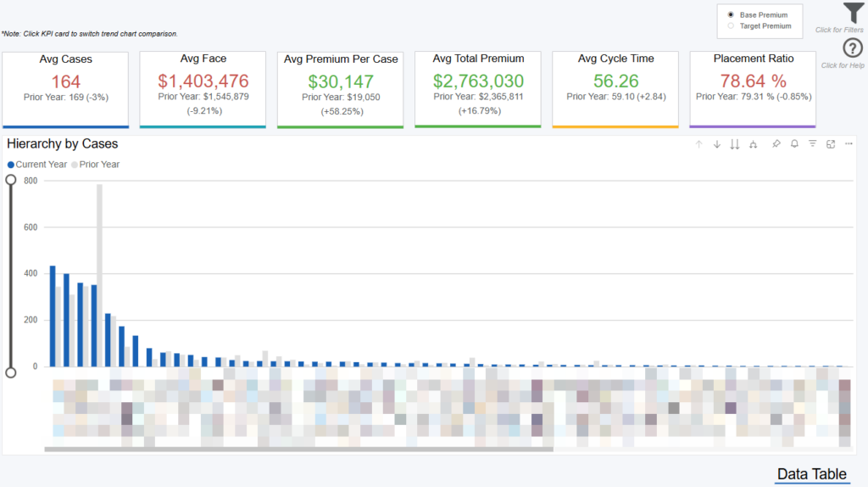The image size is (868, 487).
Task: Pin the Hierarchy by Cases visual
Action: (776, 144)
